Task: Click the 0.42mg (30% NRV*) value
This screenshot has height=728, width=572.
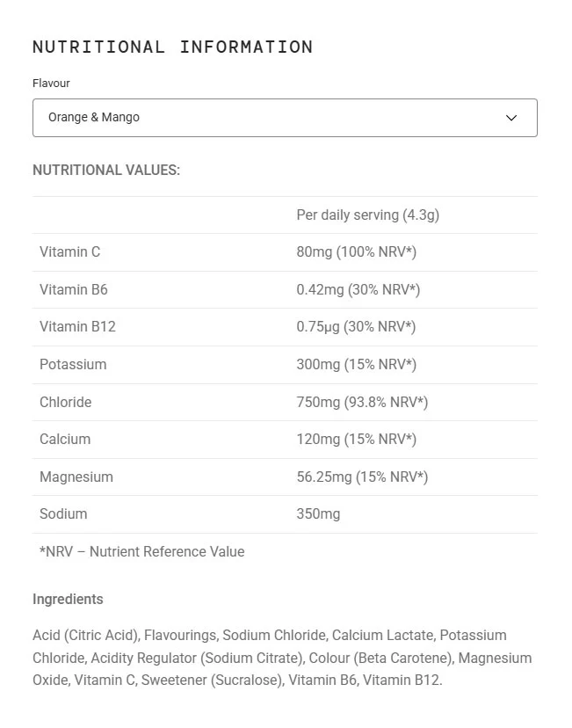Action: 358,290
